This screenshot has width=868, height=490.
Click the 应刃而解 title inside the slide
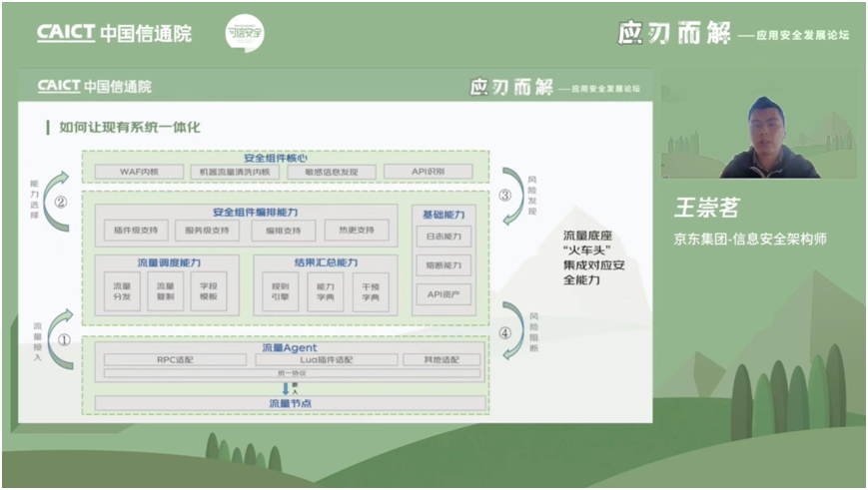[511, 87]
